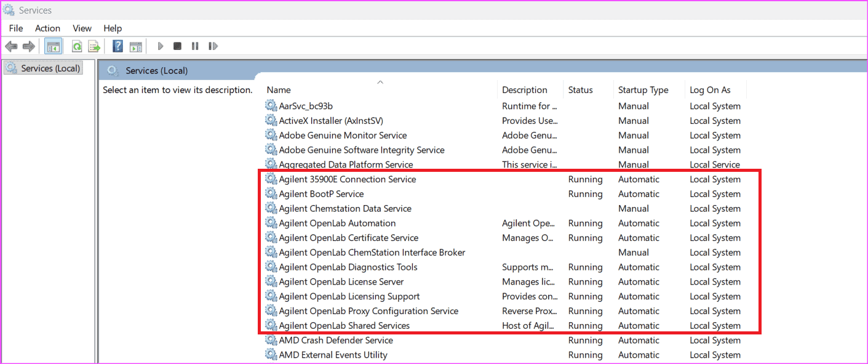The image size is (868, 364).
Task: Select the ActiveX Installer (AxInstSV) service name
Action: click(331, 121)
